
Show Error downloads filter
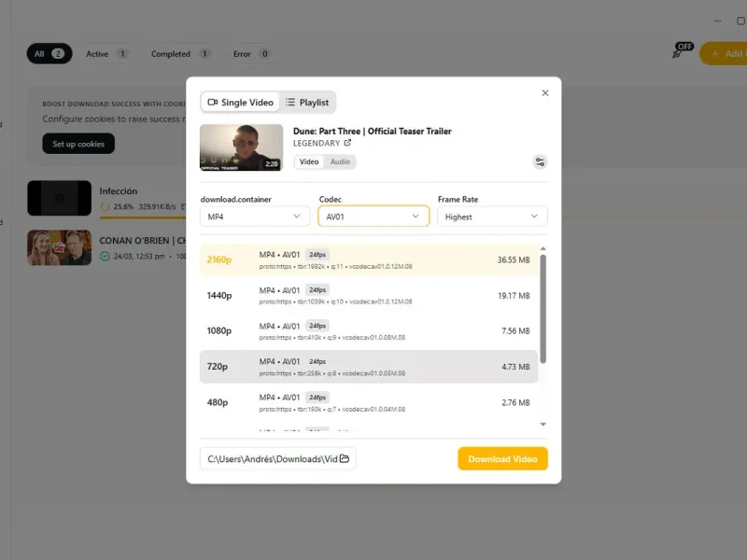pyautogui.click(x=251, y=54)
